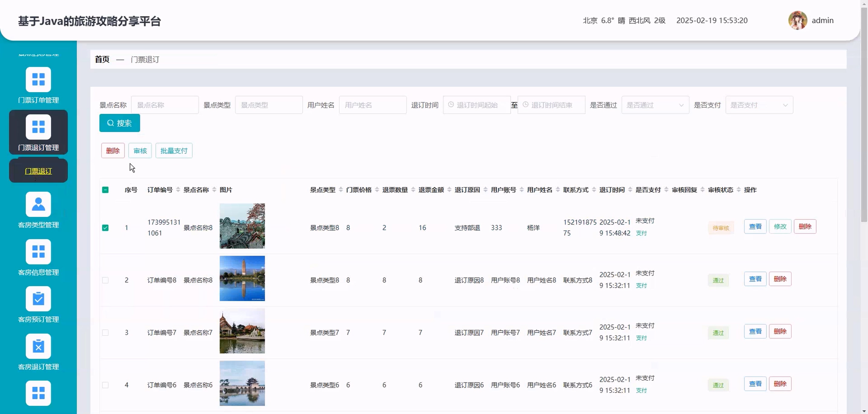Go to 首页 in the breadcrumb

(x=102, y=60)
